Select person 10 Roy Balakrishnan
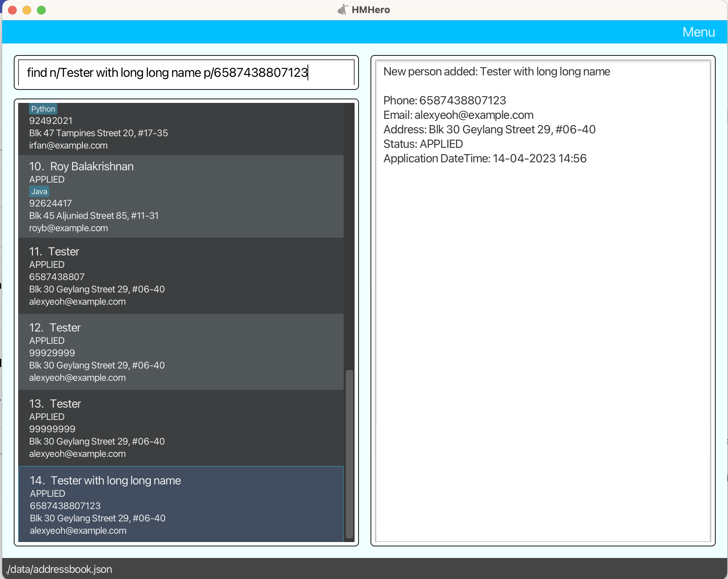This screenshot has height=579, width=728. coord(181,196)
